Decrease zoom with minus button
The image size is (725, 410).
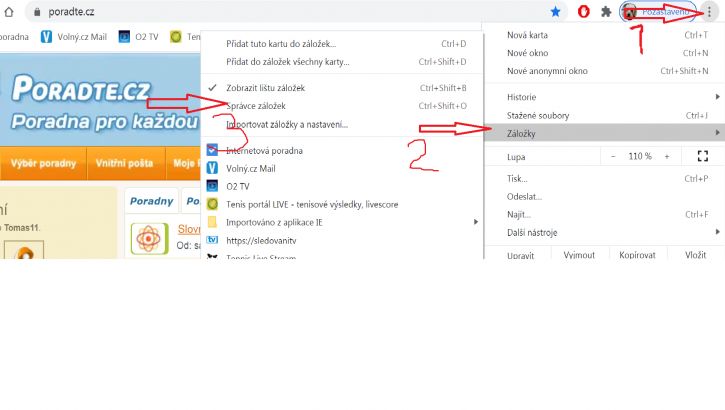[613, 157]
